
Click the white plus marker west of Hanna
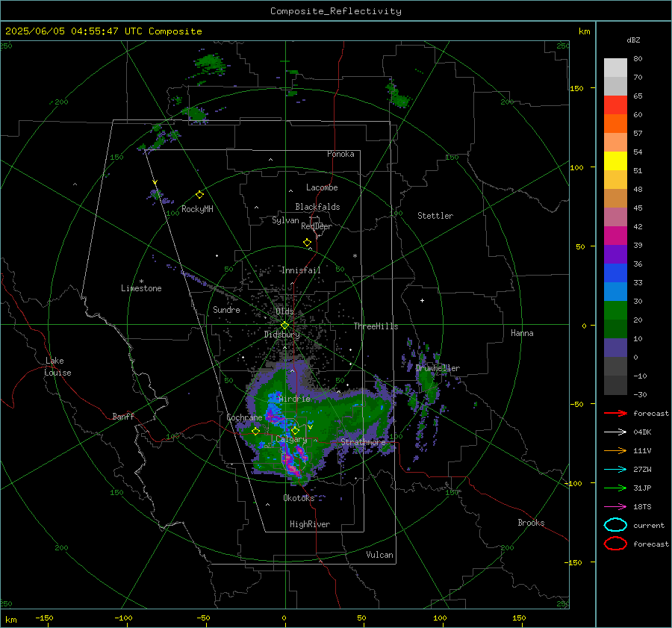pos(422,300)
